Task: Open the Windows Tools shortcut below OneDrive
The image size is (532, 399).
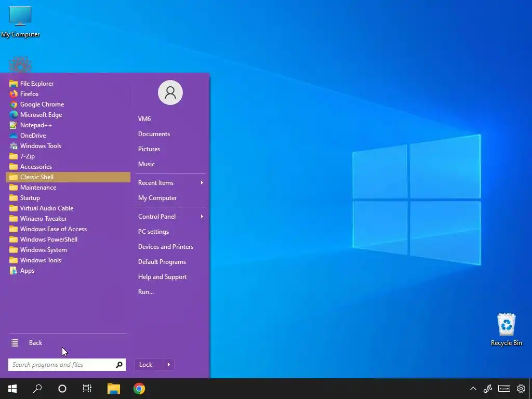Action: pos(68,146)
